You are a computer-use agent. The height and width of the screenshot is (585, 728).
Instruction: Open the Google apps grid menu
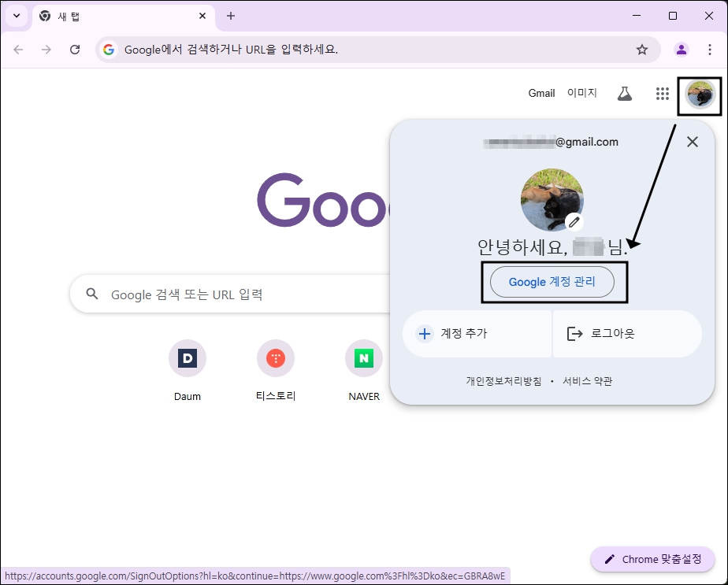(662, 93)
